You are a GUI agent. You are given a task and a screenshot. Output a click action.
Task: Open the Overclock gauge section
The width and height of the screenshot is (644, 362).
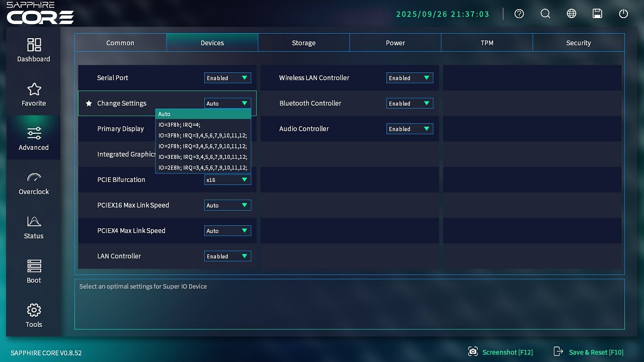pos(34,183)
